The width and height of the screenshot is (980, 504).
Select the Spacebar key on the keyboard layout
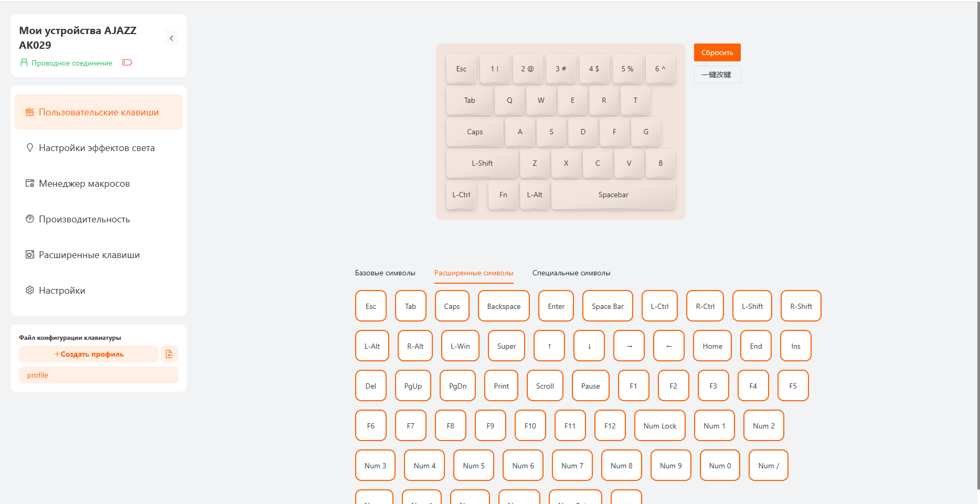(x=613, y=195)
